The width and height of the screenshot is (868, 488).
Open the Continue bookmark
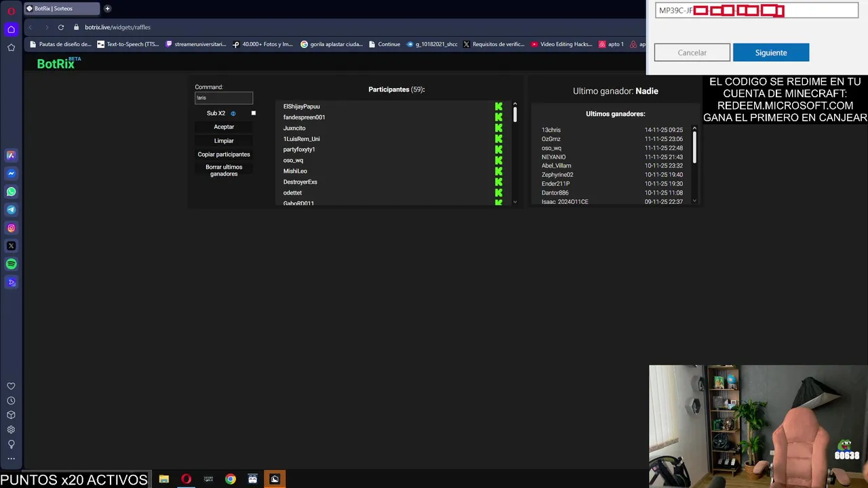[384, 44]
